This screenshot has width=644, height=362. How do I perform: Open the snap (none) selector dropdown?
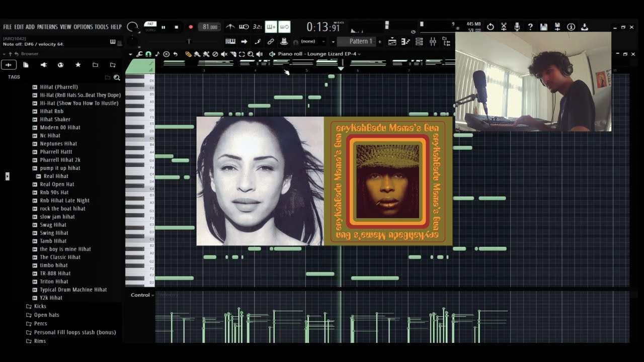(x=312, y=41)
